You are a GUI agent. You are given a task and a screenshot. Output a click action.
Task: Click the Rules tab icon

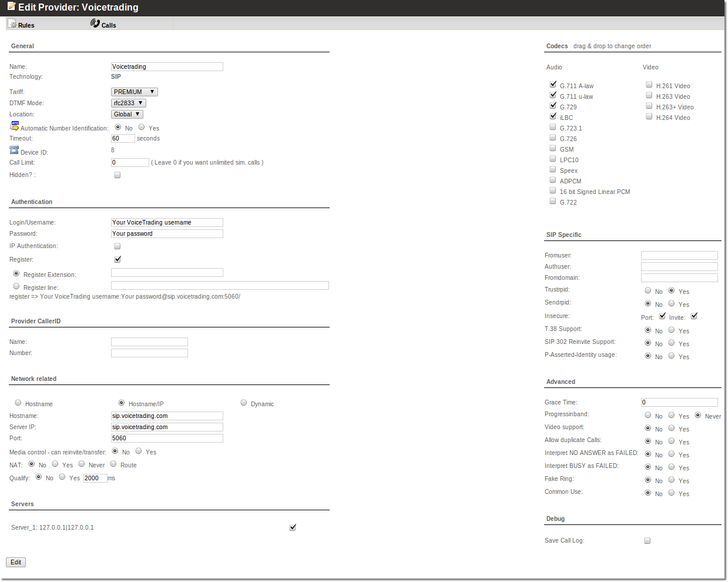[x=12, y=24]
